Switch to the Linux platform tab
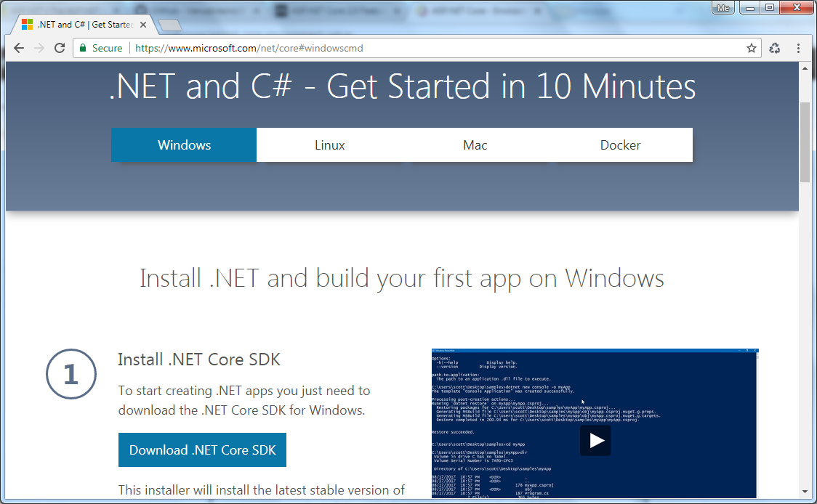 point(329,145)
